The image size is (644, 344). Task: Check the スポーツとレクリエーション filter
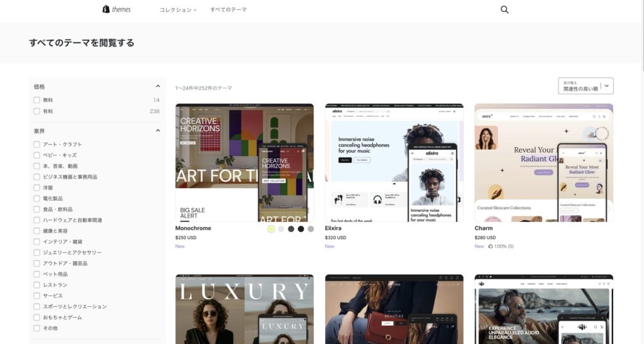(36, 307)
